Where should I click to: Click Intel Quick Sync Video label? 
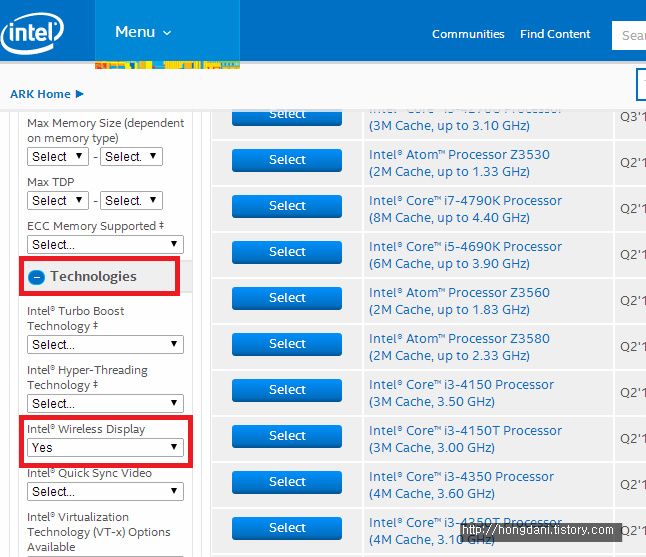click(89, 473)
